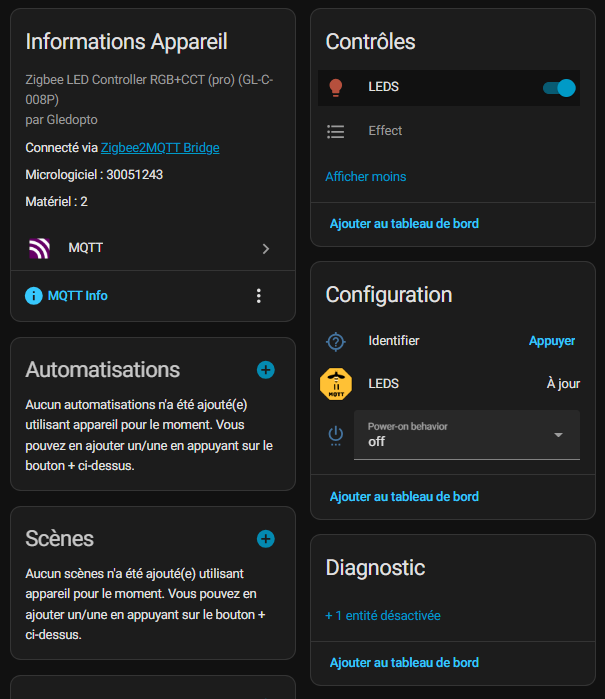605x699 pixels.
Task: Open the Zigbee2MQTT Bridge link
Action: [x=160, y=148]
